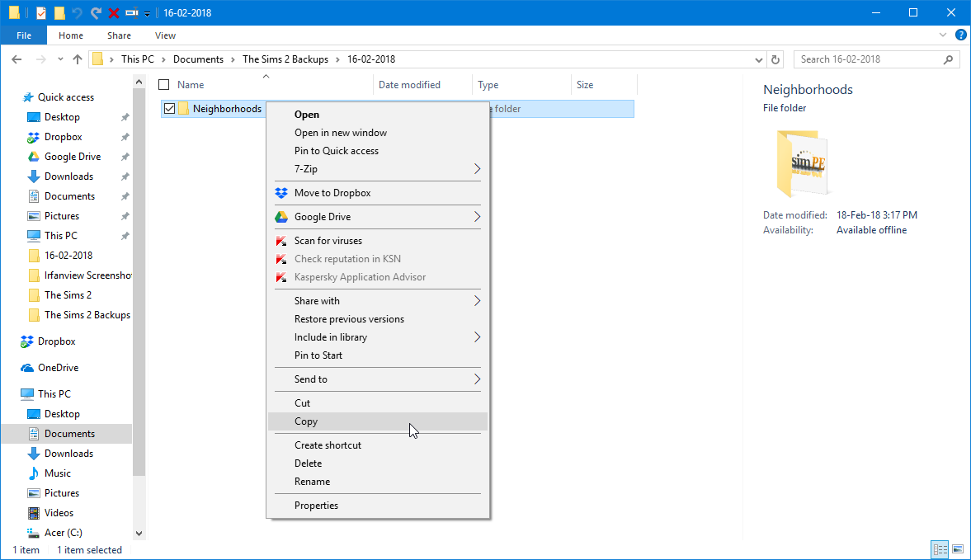Viewport: 971px width, 560px height.
Task: Uncheck the Neighborhoods folder checkbox
Action: [x=169, y=109]
